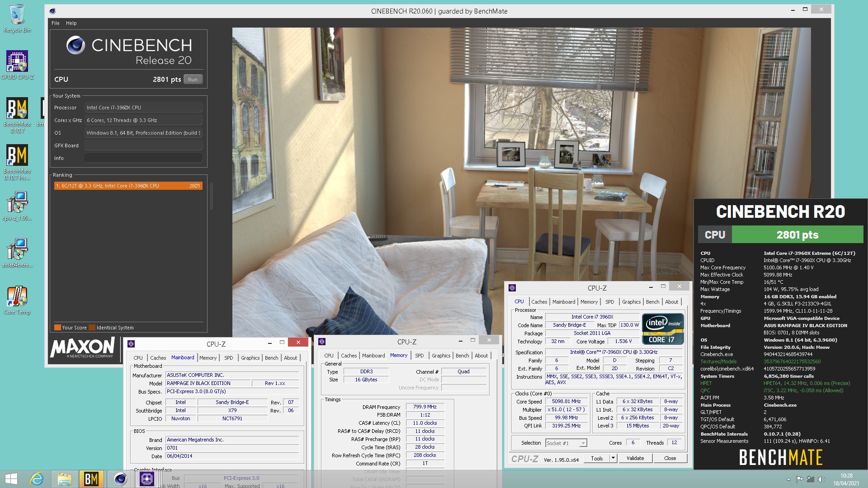Click the CPU tab CPU-Z window title icon
This screenshot has width=868, height=488.
click(512, 288)
